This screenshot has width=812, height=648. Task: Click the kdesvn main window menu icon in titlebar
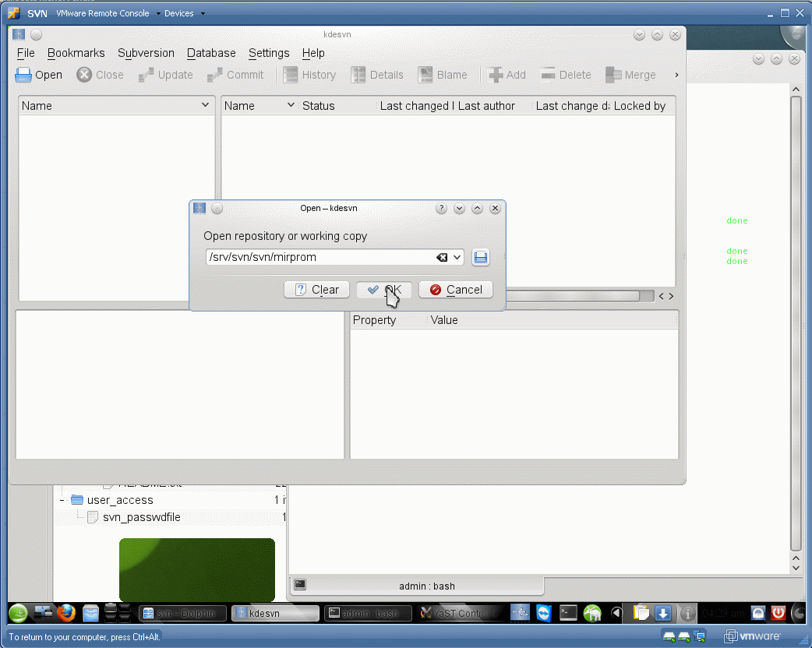pyautogui.click(x=19, y=35)
